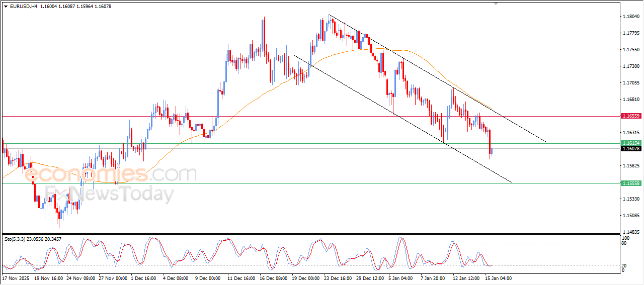Click the 23 Dec 16:00 time label
The image size is (644, 285).
point(339,278)
